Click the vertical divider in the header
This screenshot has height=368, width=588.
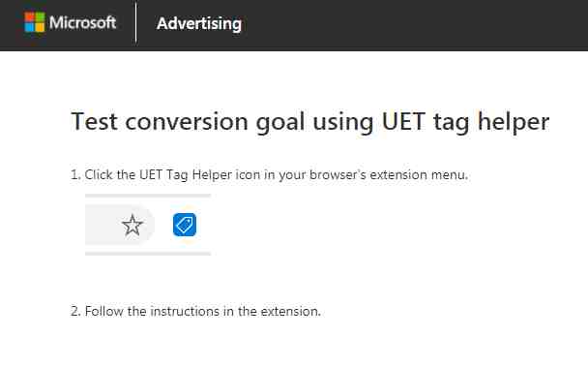pos(135,22)
